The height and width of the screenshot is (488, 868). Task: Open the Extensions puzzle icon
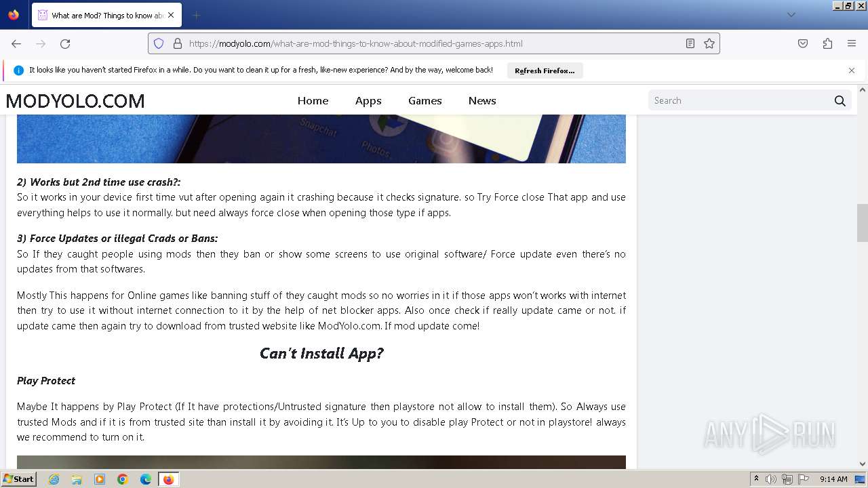coord(827,43)
